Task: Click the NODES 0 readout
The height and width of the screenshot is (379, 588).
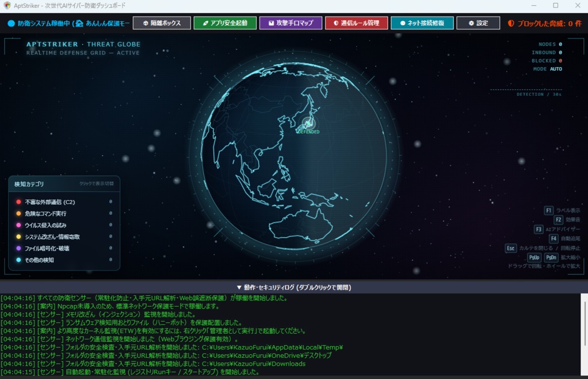Action: click(550, 44)
